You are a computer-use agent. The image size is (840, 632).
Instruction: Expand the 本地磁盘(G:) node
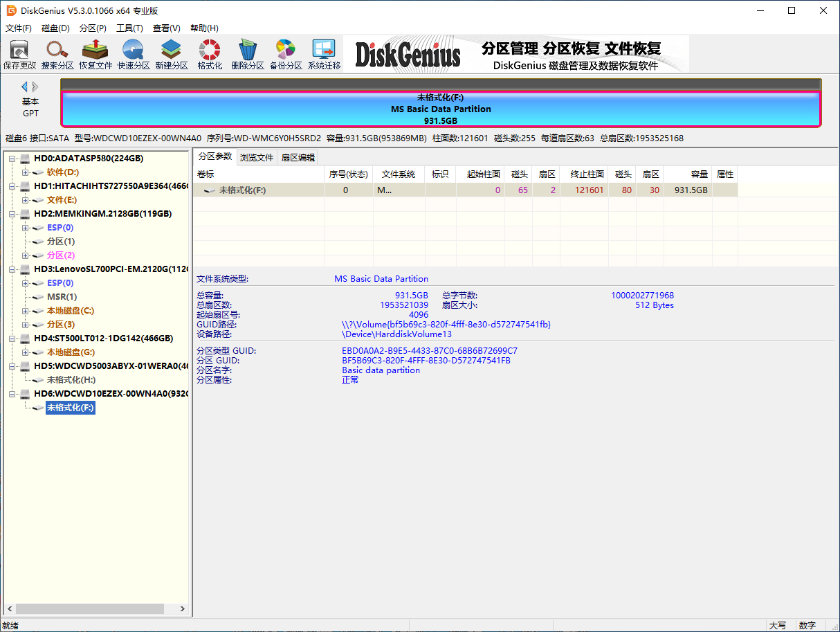click(x=25, y=352)
